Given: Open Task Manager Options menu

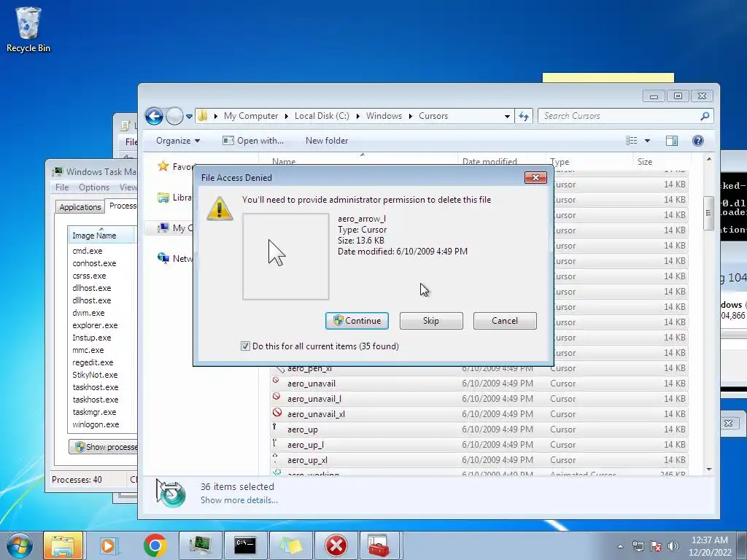Looking at the screenshot, I should click(94, 187).
